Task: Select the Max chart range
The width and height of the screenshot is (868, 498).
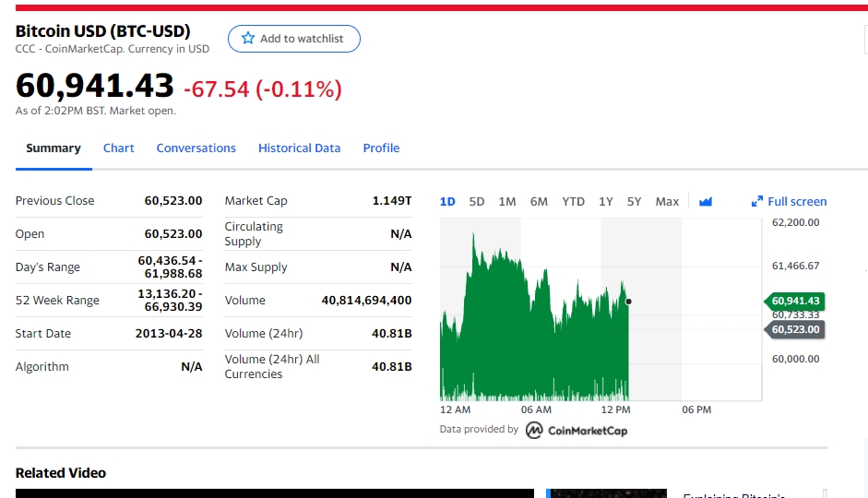Action: click(x=667, y=201)
